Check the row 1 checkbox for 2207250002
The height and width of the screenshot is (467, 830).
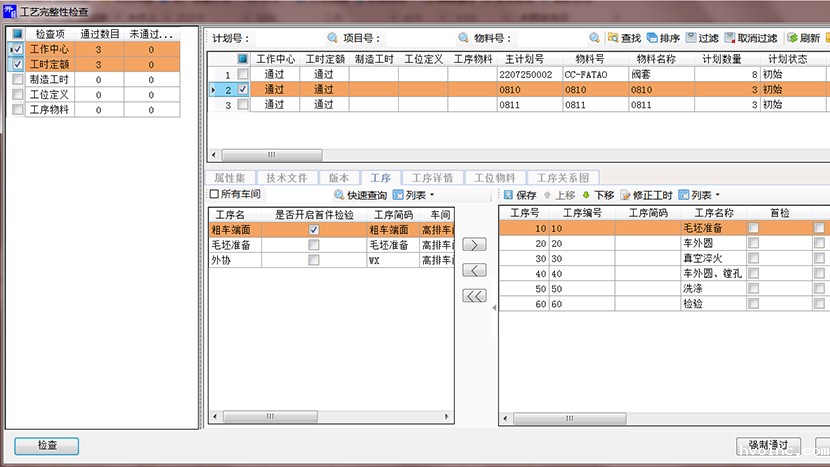click(x=242, y=74)
